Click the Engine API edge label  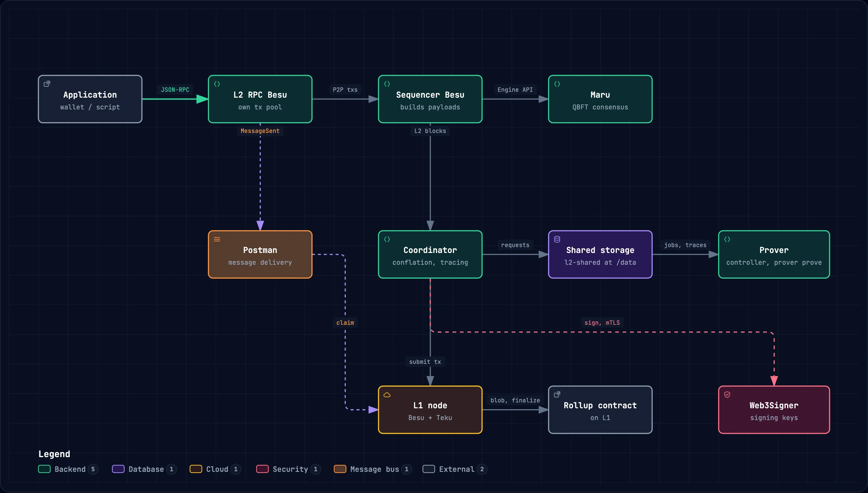515,90
